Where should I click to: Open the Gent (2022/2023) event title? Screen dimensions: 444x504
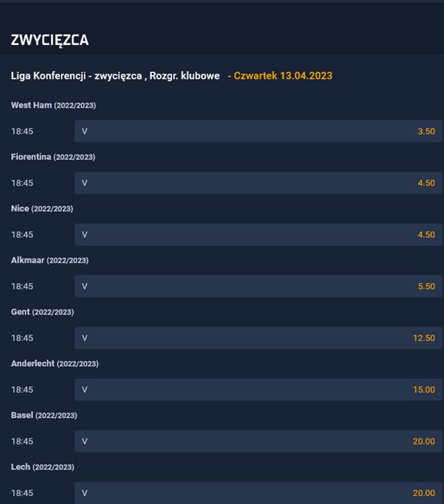(x=43, y=312)
